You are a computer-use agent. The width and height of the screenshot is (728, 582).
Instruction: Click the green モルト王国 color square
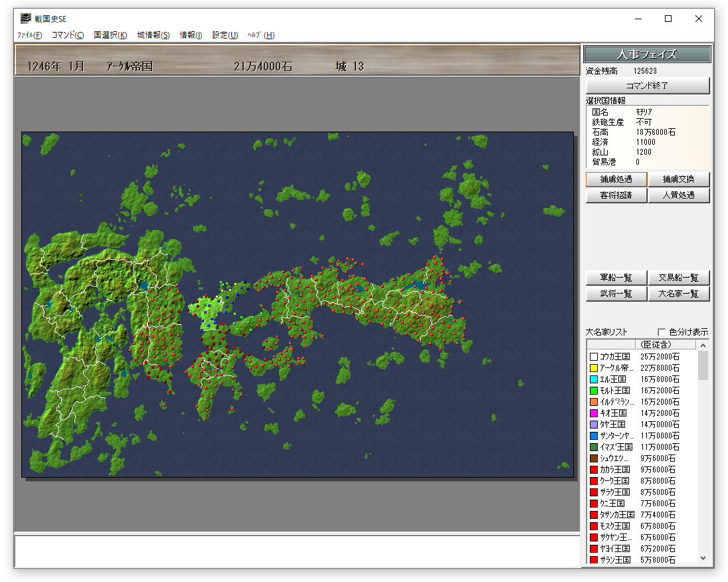pos(593,391)
